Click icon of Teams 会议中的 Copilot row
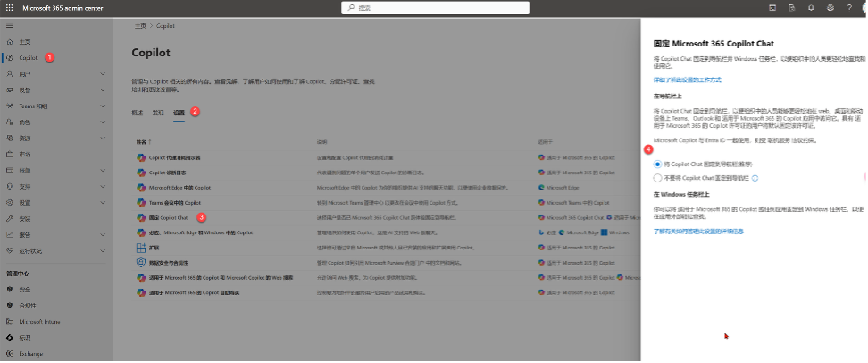The height and width of the screenshot is (363, 868). (x=141, y=203)
